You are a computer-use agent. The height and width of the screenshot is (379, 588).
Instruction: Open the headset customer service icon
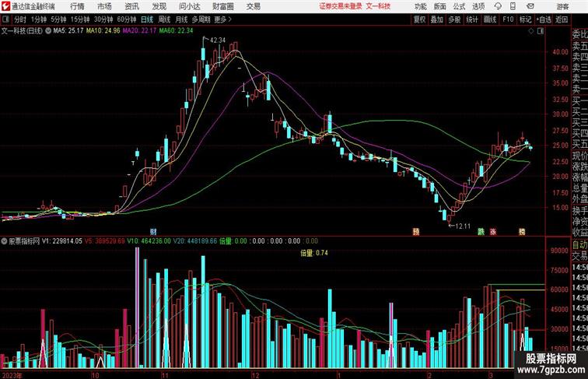[498, 6]
